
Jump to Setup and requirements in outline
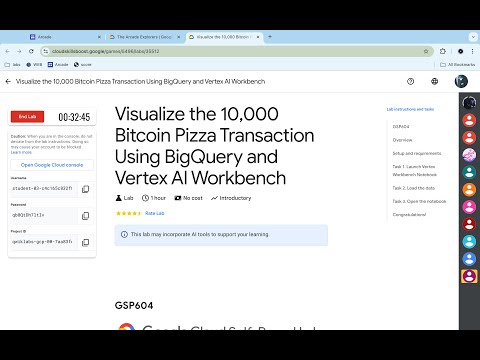pos(417,153)
